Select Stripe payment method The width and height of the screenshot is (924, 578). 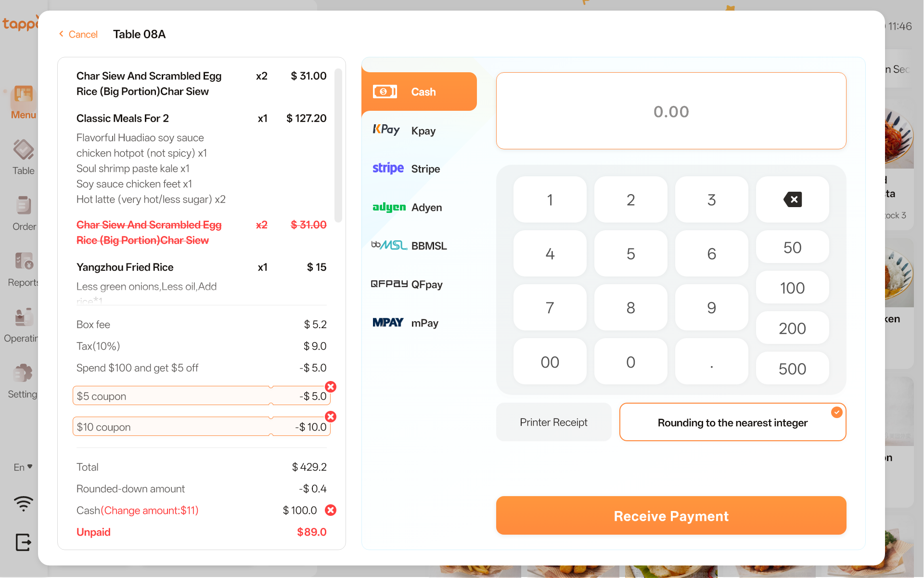click(419, 169)
